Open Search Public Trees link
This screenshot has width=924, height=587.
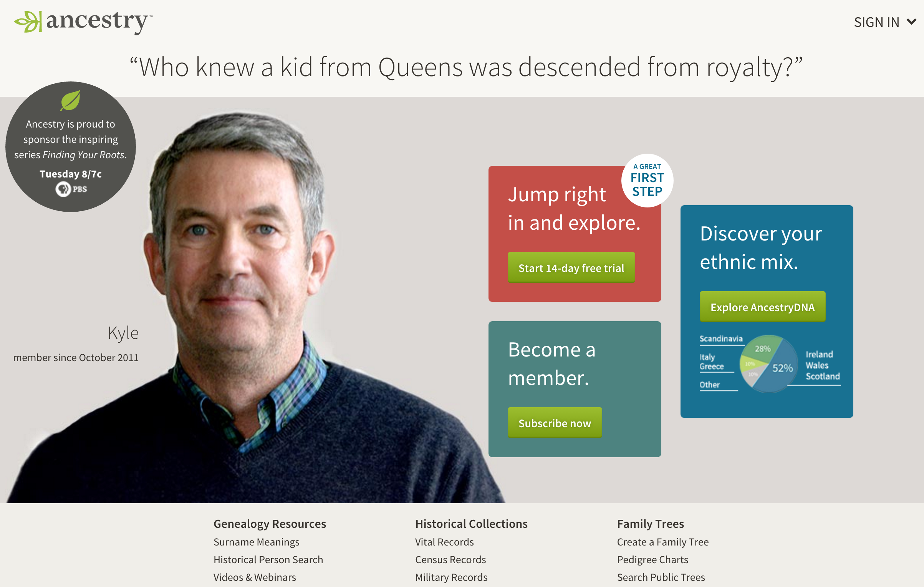pyautogui.click(x=661, y=577)
